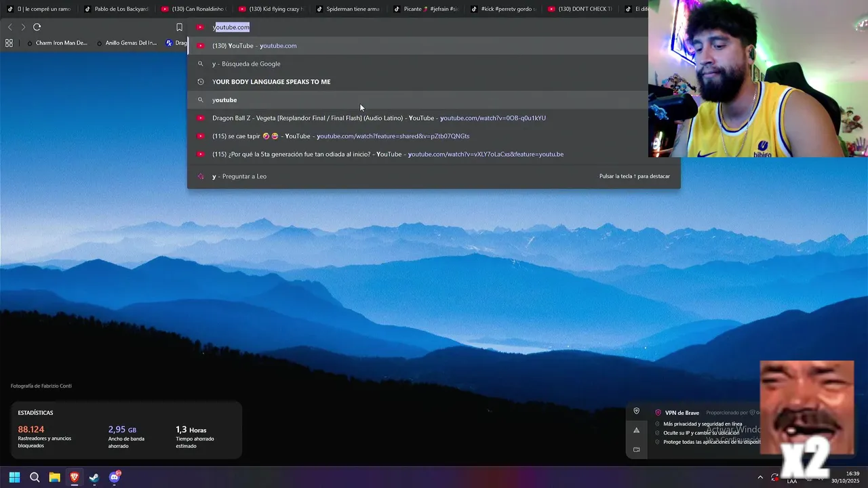
Task: Click the Leo AI icon in suggestions
Action: 200,176
